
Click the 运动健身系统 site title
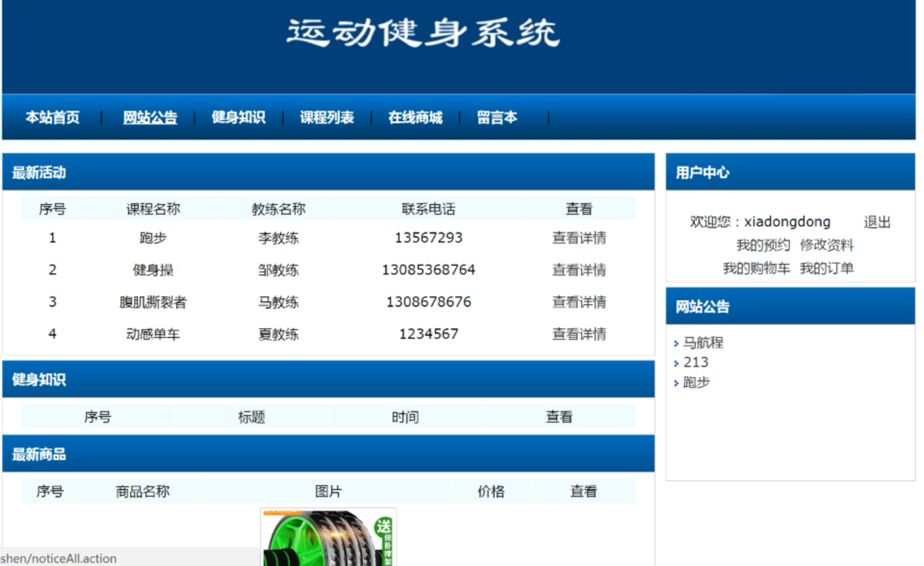[423, 32]
